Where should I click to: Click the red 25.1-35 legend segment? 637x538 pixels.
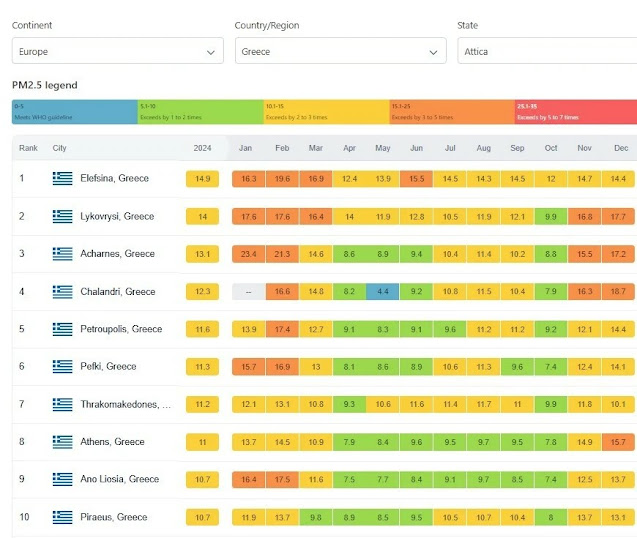pyautogui.click(x=576, y=112)
